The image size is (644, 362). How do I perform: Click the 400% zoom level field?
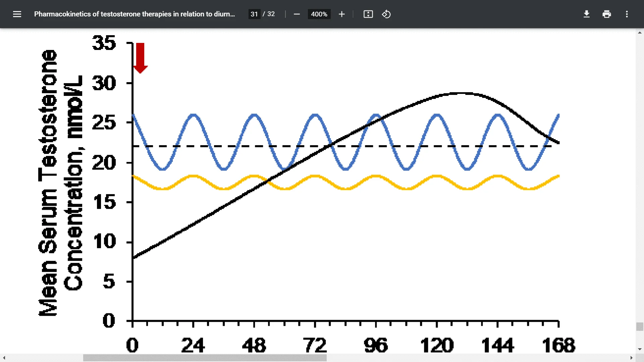pyautogui.click(x=319, y=14)
